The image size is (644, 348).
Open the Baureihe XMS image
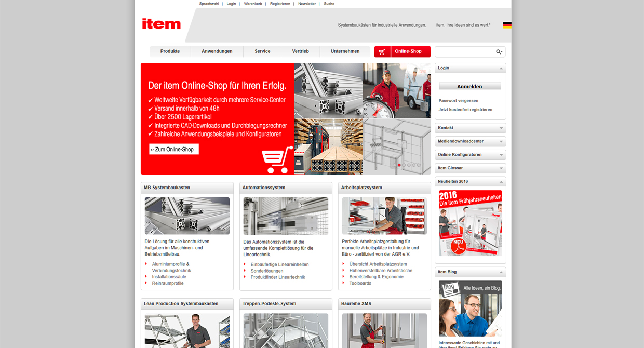point(384,330)
